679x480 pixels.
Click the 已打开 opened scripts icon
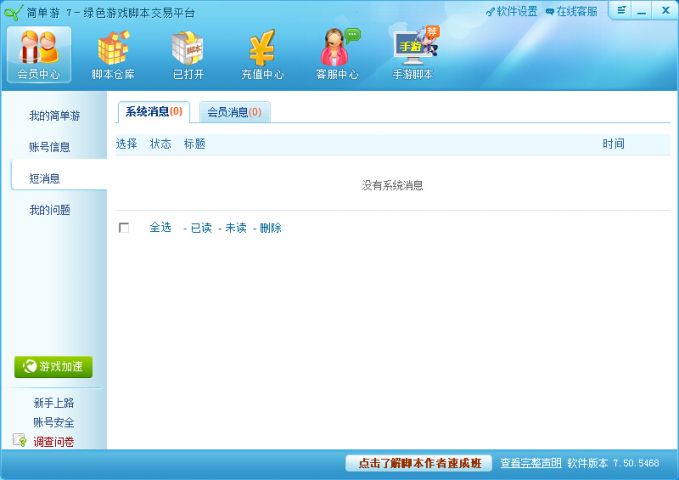click(187, 54)
